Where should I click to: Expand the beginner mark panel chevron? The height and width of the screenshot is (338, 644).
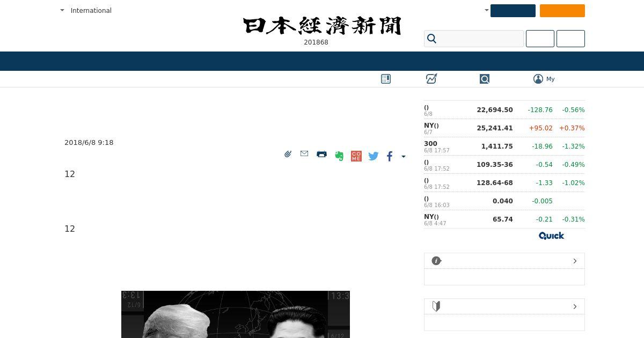point(575,306)
